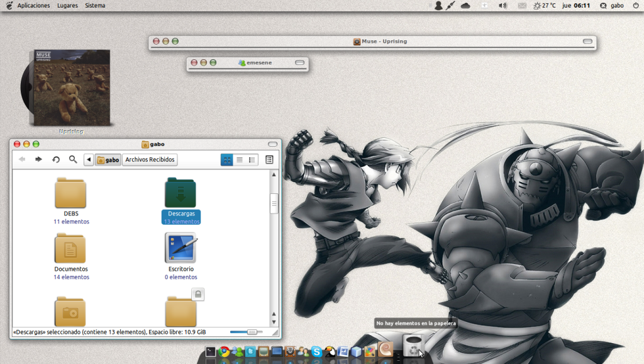
Task: Click the "0 elementos" label under Escritorio
Action: pos(180,277)
